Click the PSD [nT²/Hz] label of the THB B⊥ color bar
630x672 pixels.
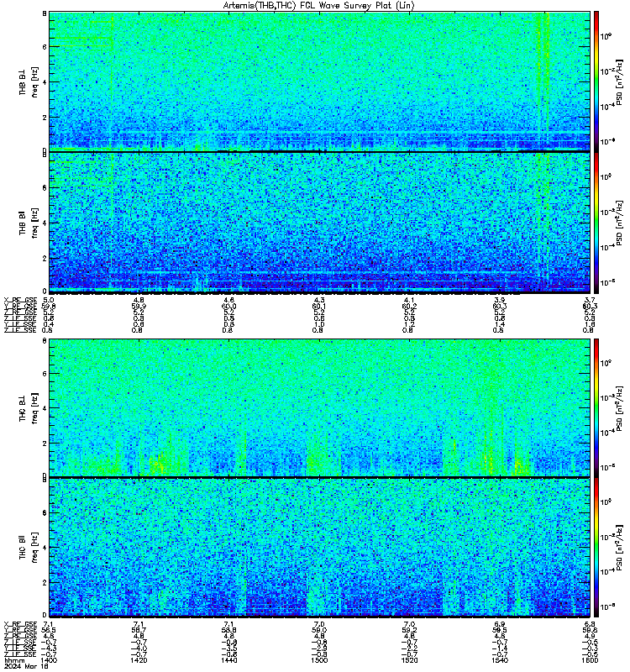pos(619,82)
